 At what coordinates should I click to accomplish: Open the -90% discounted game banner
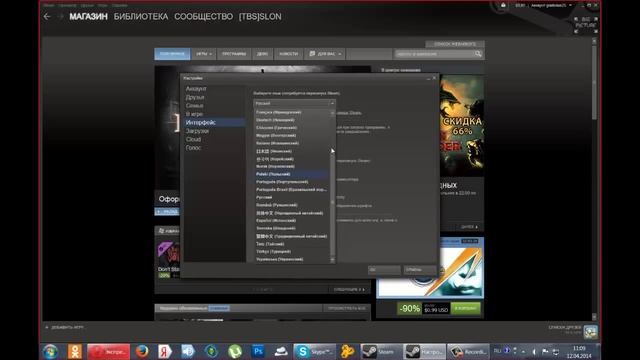point(430,268)
